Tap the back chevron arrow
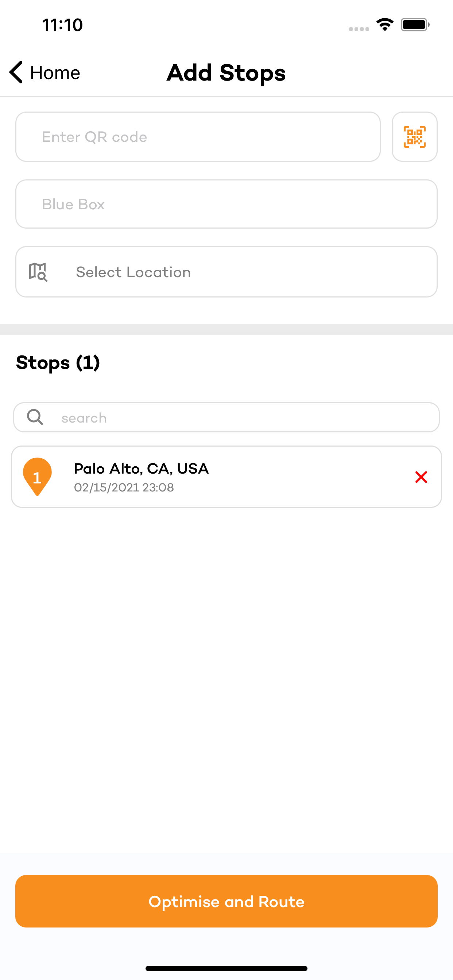The image size is (453, 980). (16, 72)
